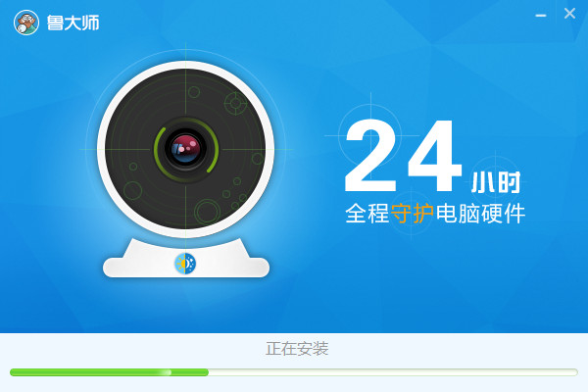
Task: Click the 鲁大师 title text
Action: (73, 23)
